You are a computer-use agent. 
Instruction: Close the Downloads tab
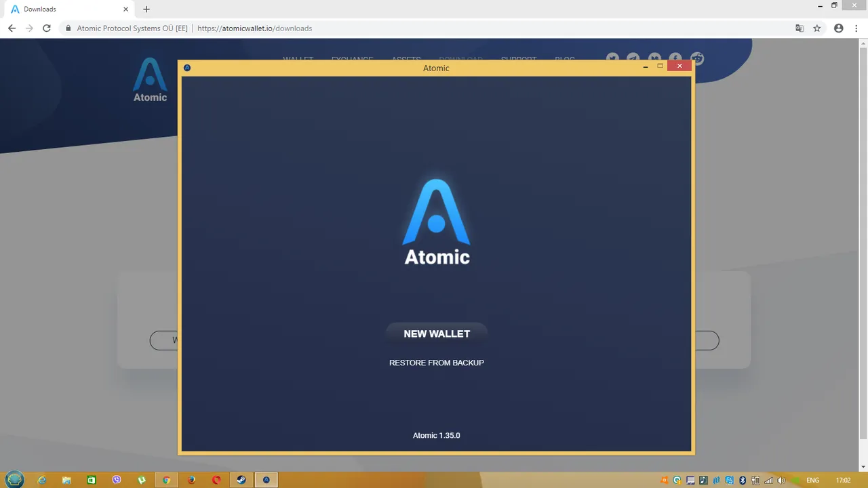click(x=125, y=9)
